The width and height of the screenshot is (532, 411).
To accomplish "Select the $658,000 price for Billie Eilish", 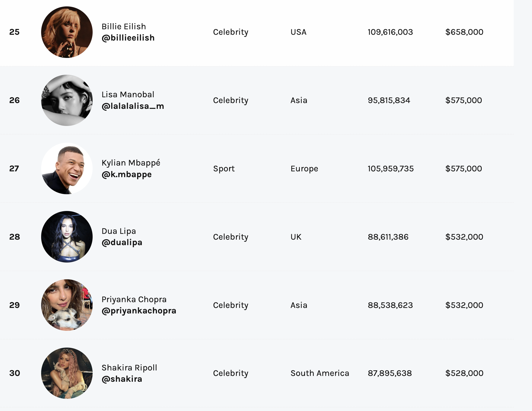I will coord(464,32).
